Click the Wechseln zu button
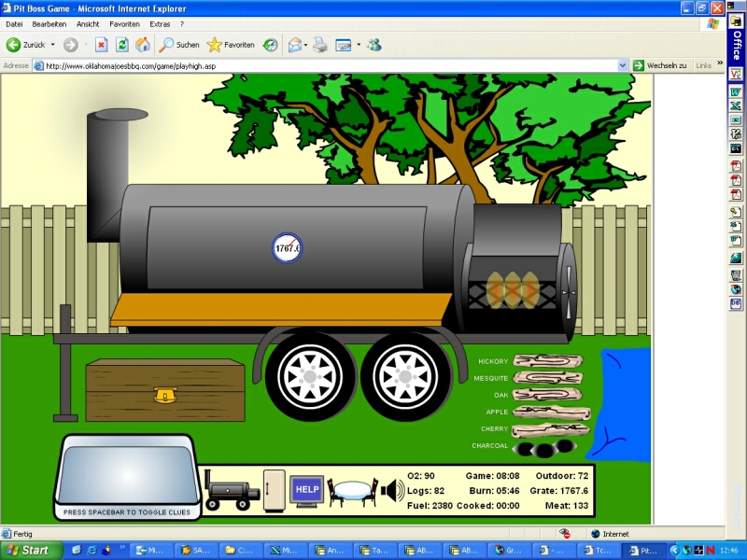Viewport: 747px width, 560px height. [660, 65]
